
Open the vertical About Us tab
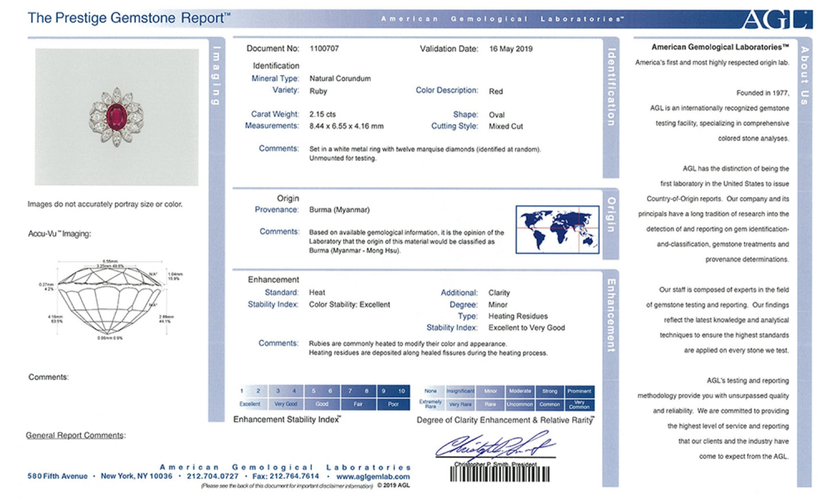pyautogui.click(x=805, y=75)
